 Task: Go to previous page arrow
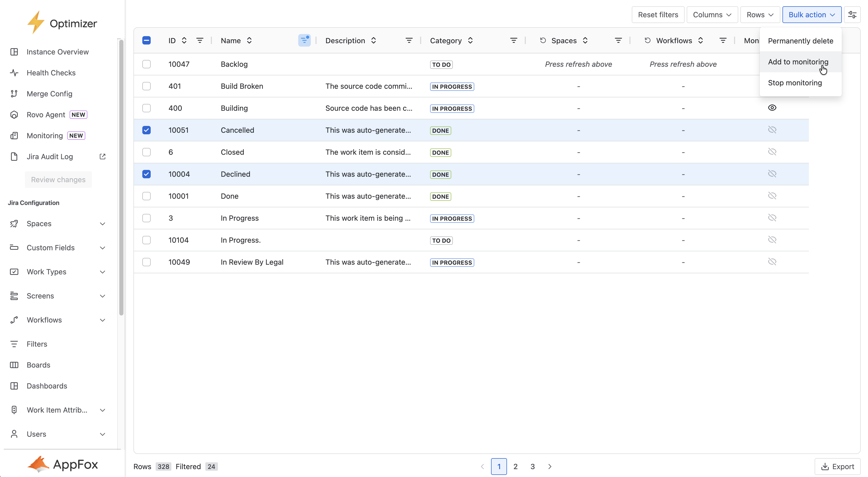click(x=482, y=467)
